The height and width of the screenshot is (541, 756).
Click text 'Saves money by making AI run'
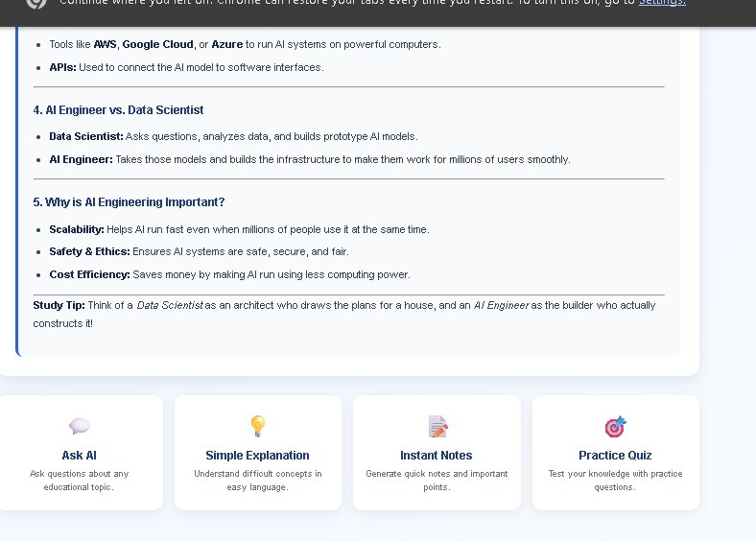click(x=204, y=275)
